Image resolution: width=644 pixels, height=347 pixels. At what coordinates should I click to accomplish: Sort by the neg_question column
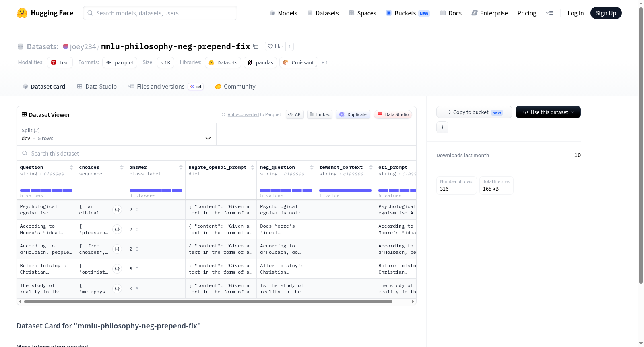(x=312, y=167)
